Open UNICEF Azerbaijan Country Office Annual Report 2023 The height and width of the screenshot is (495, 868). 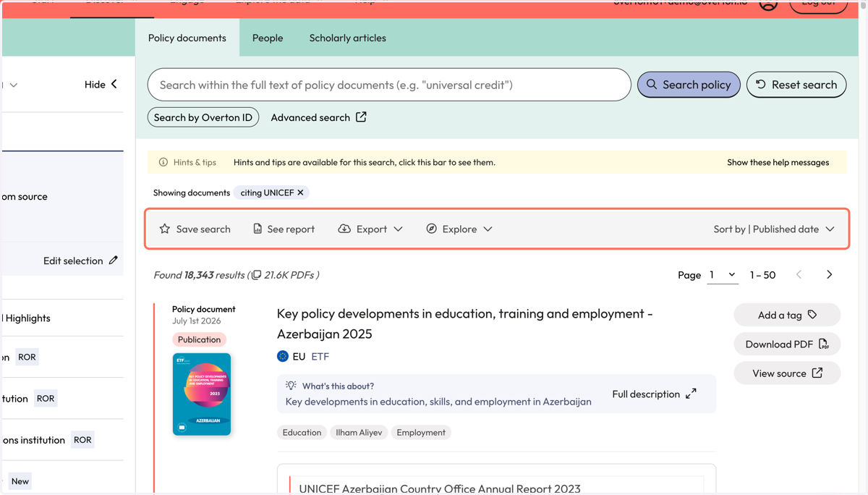[440, 488]
